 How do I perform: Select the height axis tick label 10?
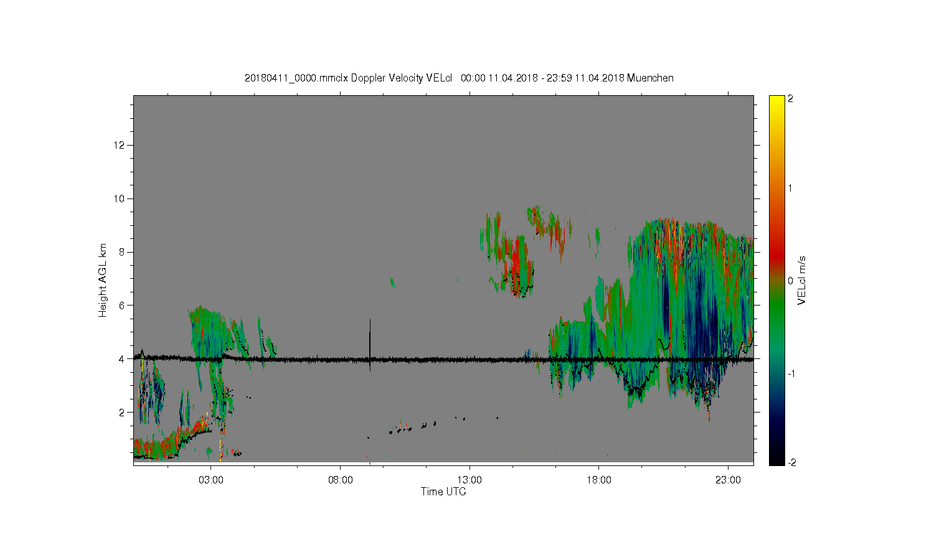pyautogui.click(x=120, y=199)
